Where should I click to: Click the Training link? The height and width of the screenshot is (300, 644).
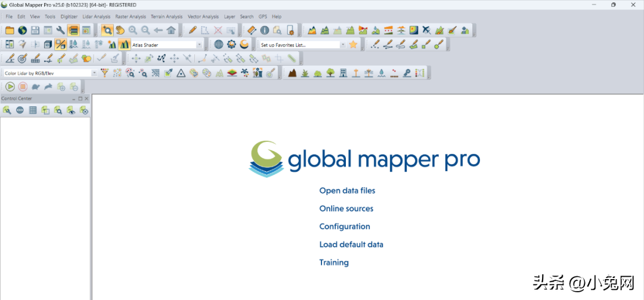point(334,262)
